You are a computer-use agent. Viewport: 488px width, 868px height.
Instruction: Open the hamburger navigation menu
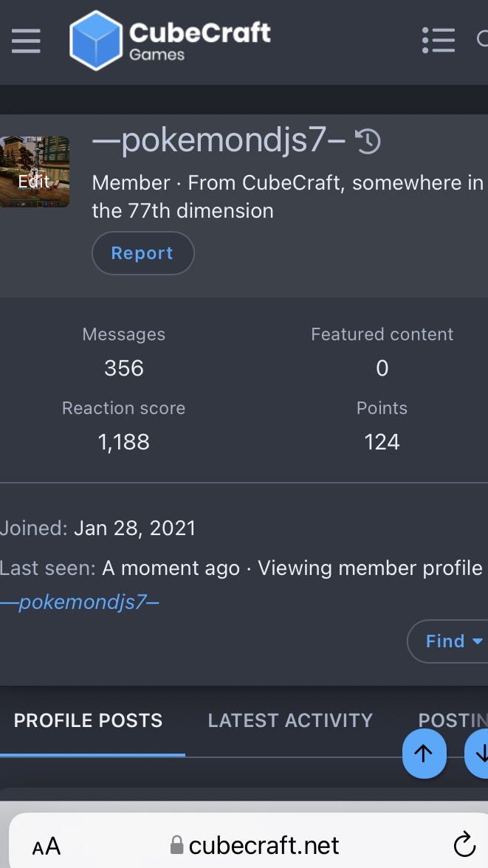tap(26, 41)
